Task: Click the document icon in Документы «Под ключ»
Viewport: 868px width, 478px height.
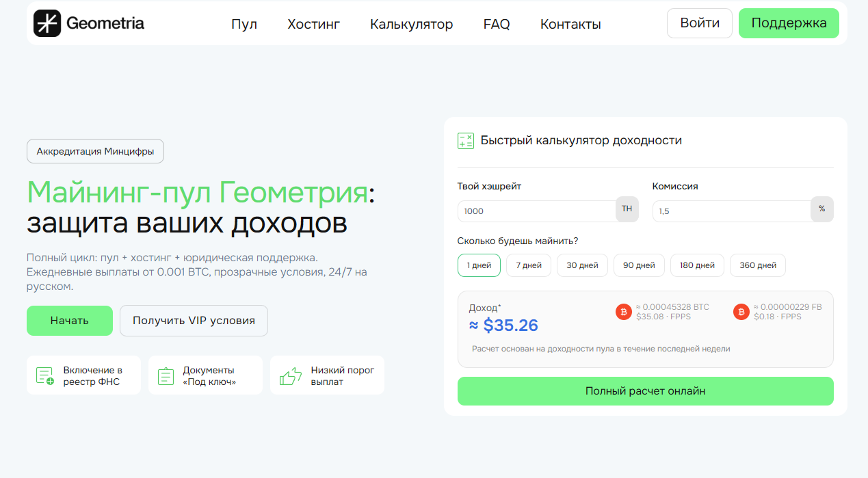Action: (166, 376)
